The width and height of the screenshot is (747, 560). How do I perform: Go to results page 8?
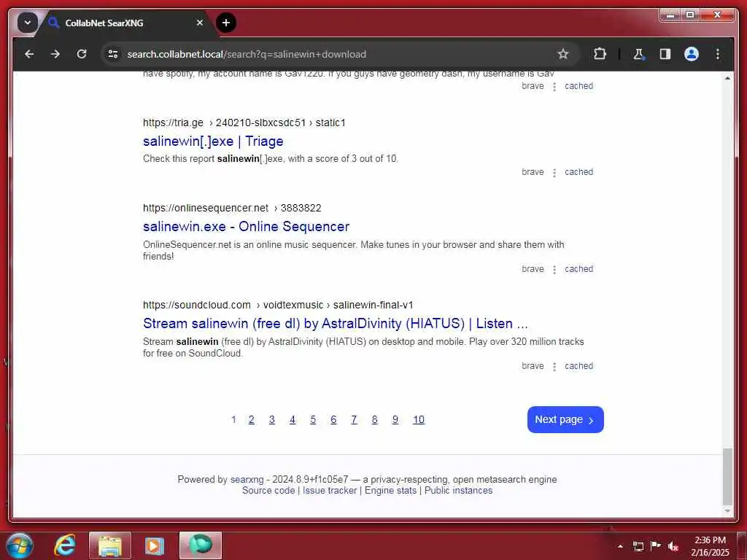[x=374, y=420]
